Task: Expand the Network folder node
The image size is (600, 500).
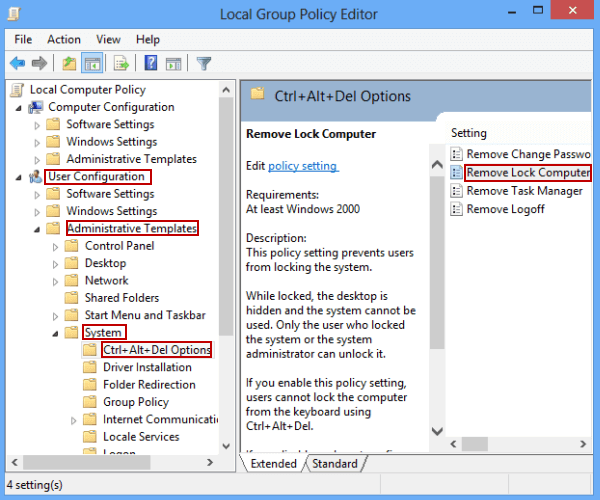Action: tap(55, 282)
